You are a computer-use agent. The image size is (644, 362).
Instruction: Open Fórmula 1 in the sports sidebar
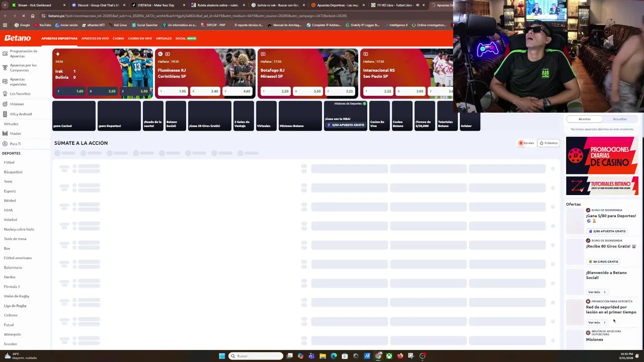click(12, 287)
